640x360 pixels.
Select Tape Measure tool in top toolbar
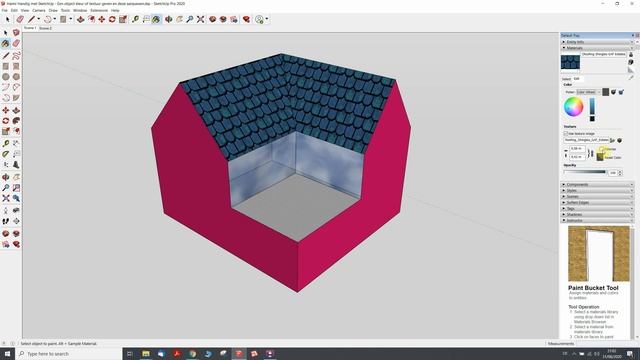coord(136,19)
